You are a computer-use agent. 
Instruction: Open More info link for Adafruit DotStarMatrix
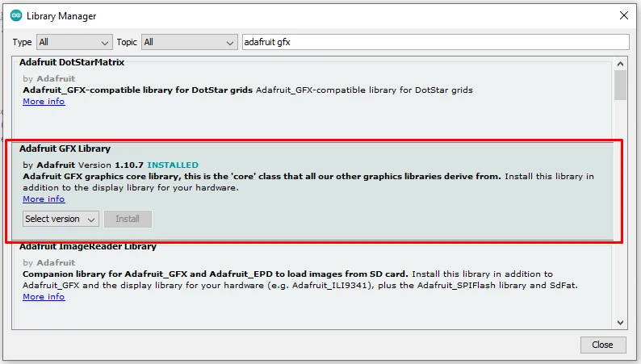click(x=44, y=102)
